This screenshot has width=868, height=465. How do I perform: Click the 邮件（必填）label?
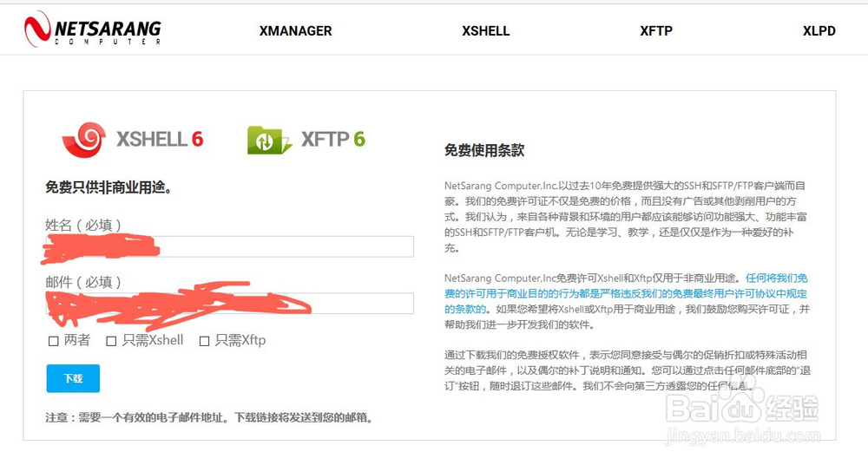click(x=83, y=282)
